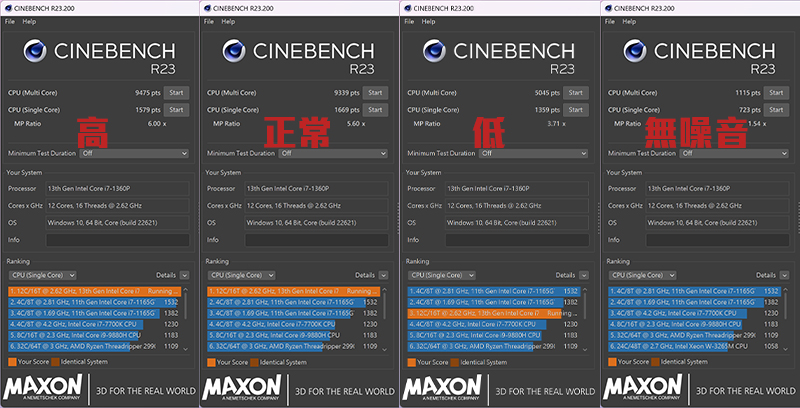Viewport: 800px width, 408px height.
Task: Open File menu in the 9339 pts window
Action: pyautogui.click(x=209, y=21)
